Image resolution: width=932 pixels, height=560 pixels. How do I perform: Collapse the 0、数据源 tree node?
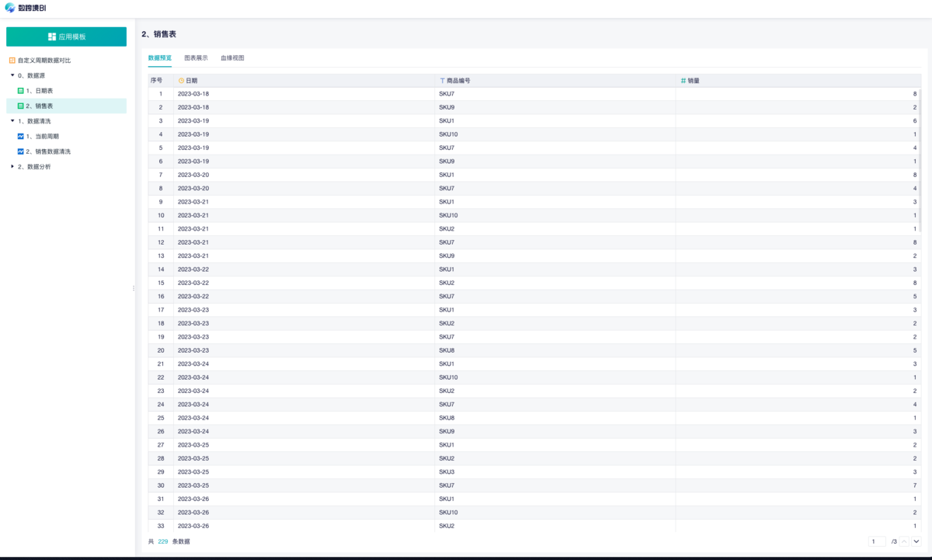point(12,75)
